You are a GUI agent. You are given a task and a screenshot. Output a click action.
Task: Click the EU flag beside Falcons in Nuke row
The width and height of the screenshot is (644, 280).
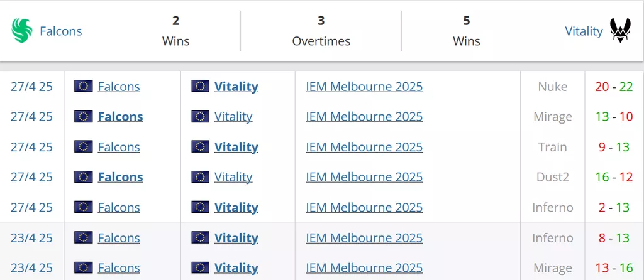(x=84, y=86)
